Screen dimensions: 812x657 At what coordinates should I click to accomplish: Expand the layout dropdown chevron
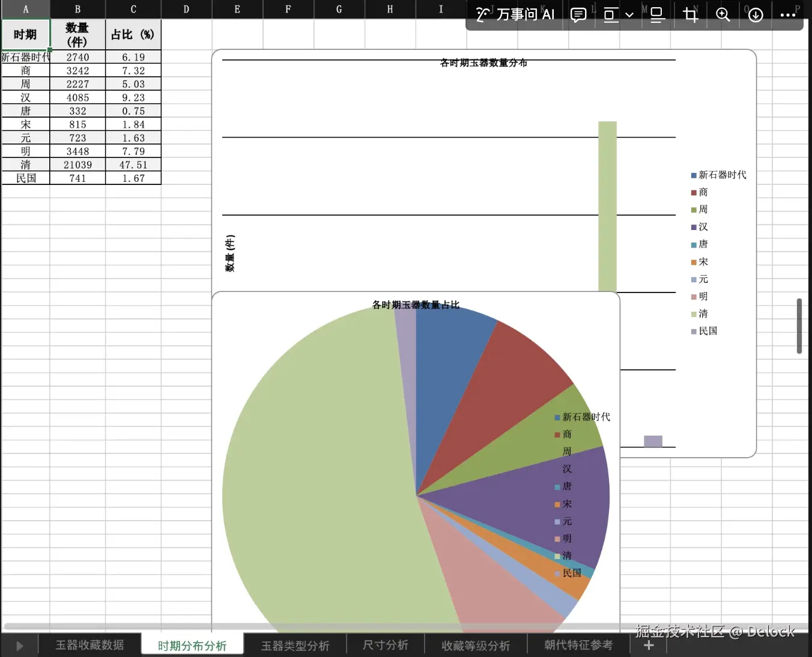click(x=629, y=15)
